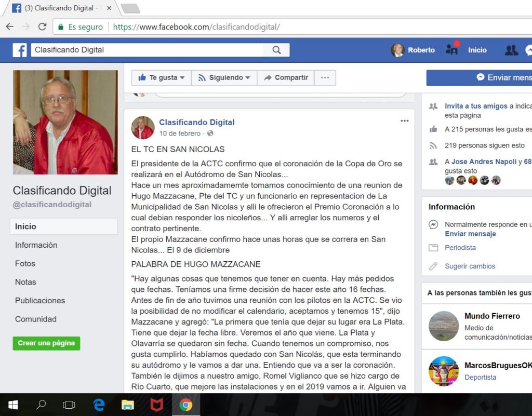The height and width of the screenshot is (416, 532).
Task: Click the MarcosBruguesOK page thumbnail
Action: (444, 371)
